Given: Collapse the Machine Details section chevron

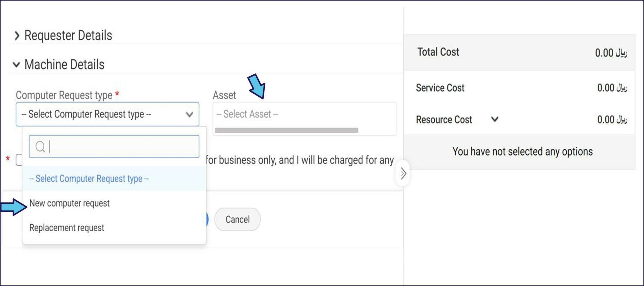Looking at the screenshot, I should click(x=16, y=65).
